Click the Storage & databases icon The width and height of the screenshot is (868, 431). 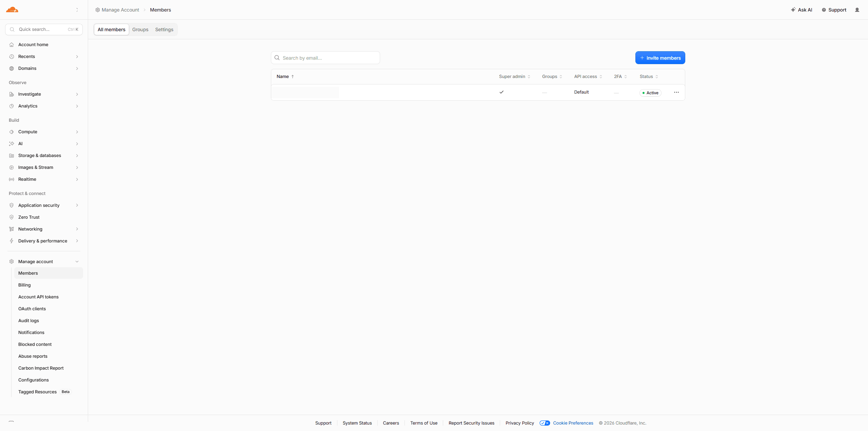12,156
